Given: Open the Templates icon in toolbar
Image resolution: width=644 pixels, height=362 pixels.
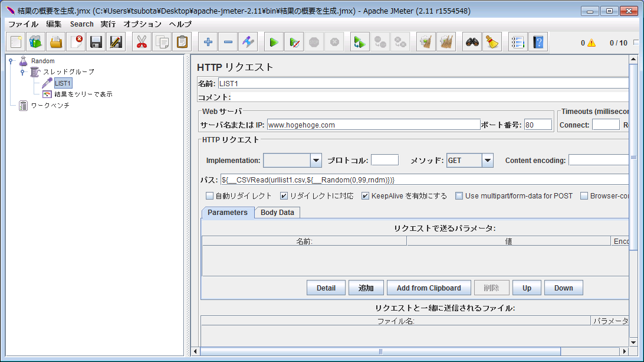Looking at the screenshot, I should (x=36, y=42).
